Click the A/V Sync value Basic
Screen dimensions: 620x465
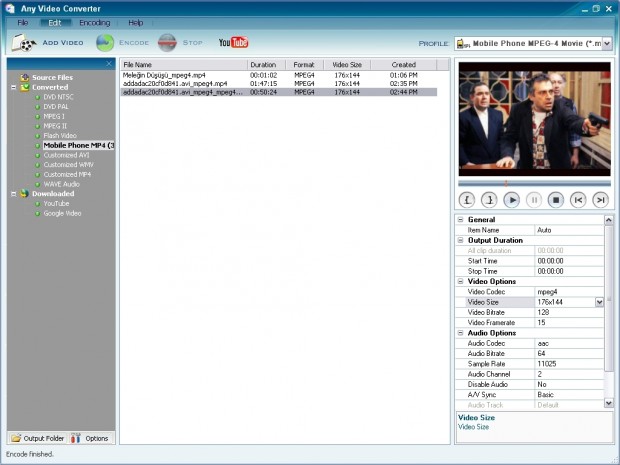point(569,395)
